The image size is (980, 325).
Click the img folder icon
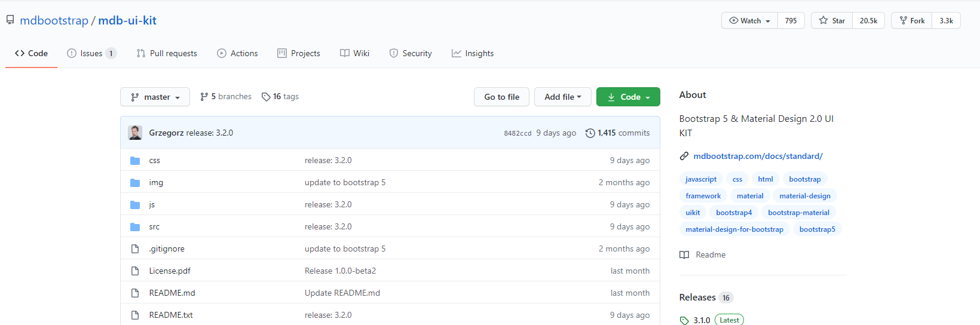pos(135,183)
